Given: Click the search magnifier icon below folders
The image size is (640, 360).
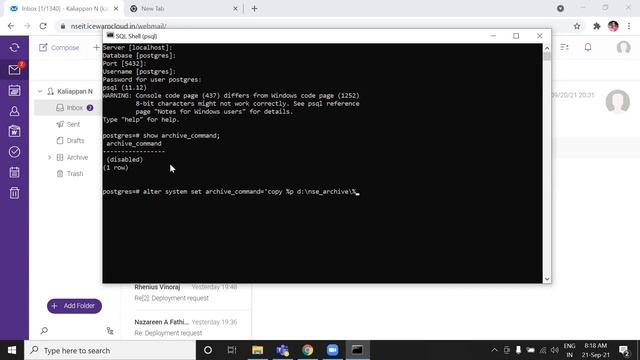Looking at the screenshot, I should pos(44,331).
